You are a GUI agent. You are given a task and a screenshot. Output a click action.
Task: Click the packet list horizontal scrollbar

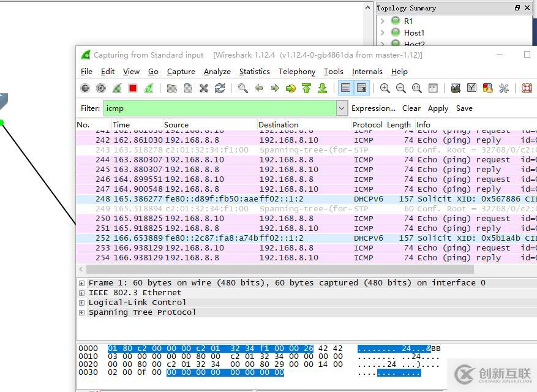click(280, 269)
